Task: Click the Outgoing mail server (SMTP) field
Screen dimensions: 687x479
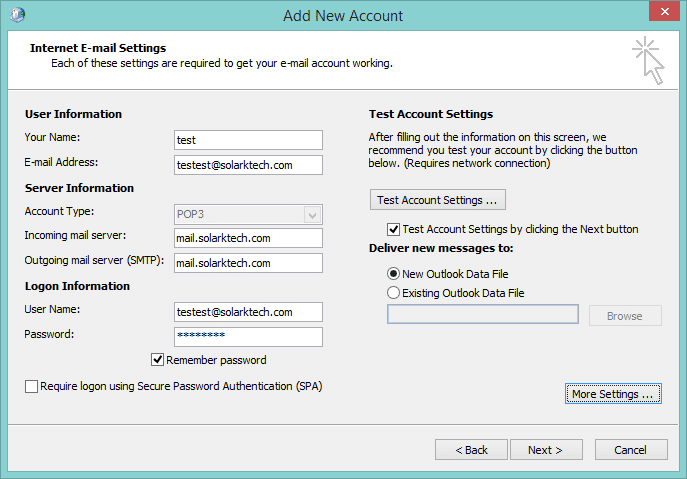Action: 248,263
